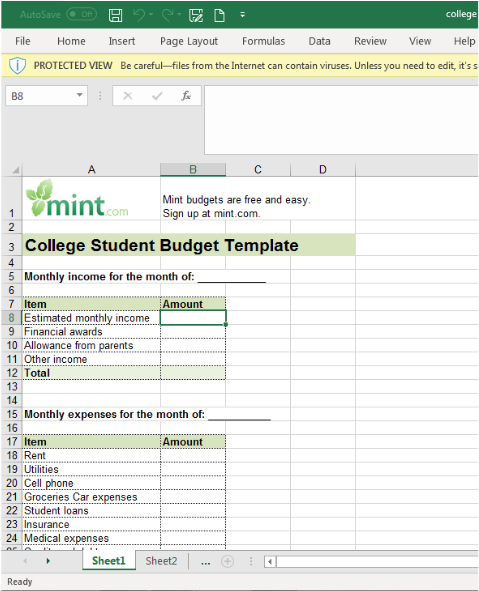Click row header 17
This screenshot has height=591, width=479.
[12, 442]
